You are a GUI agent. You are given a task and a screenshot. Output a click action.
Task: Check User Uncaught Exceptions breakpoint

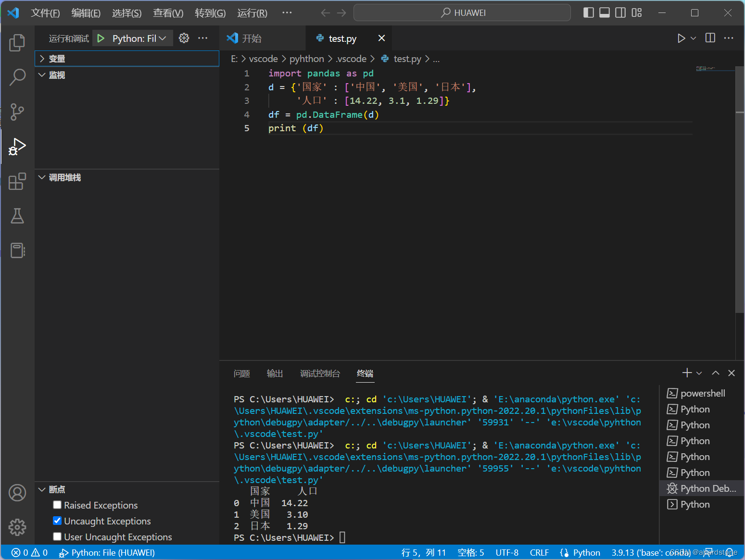tap(57, 537)
